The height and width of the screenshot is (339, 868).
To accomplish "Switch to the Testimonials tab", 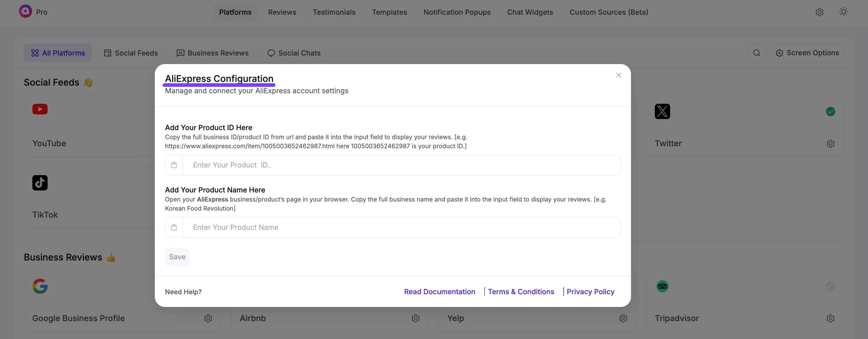I will 334,12.
